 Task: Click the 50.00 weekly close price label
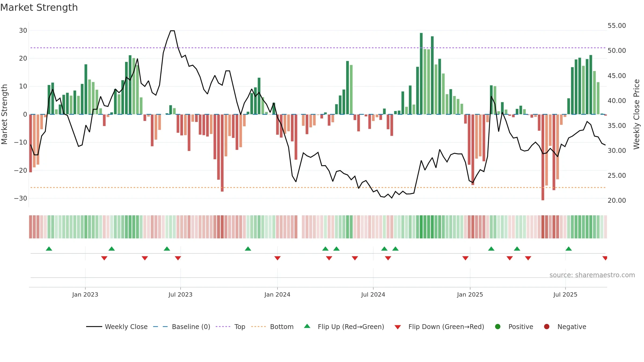pyautogui.click(x=617, y=51)
